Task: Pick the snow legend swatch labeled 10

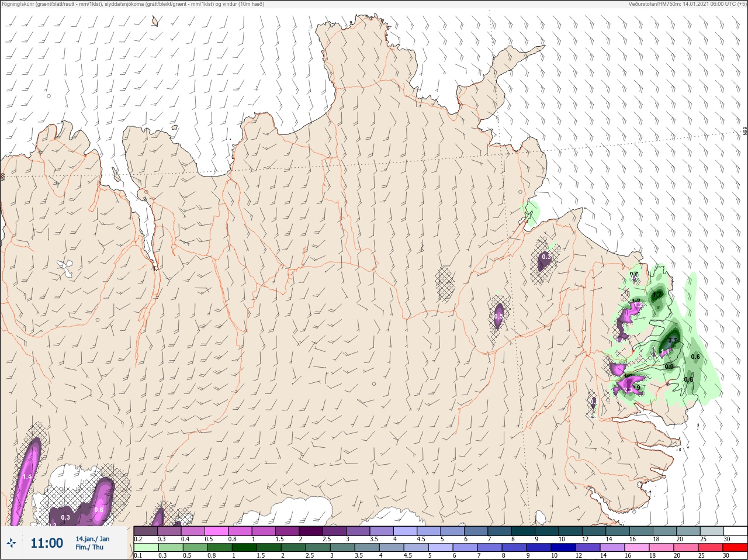Action: click(x=570, y=531)
